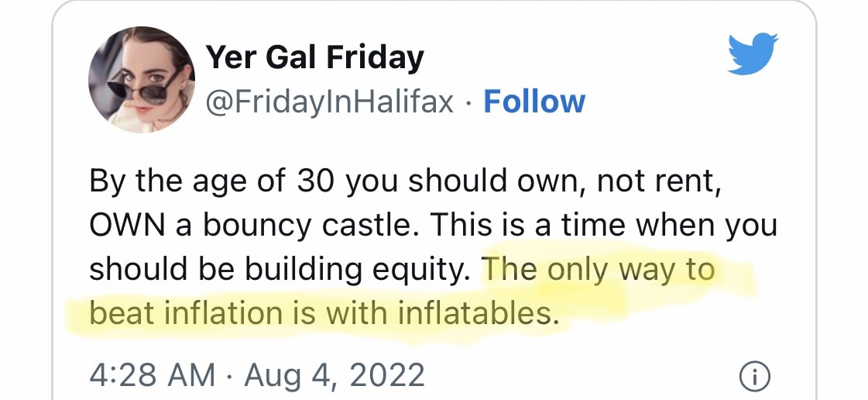Open the tweet info circle icon
Image resolution: width=868 pixels, height=400 pixels.
[755, 377]
